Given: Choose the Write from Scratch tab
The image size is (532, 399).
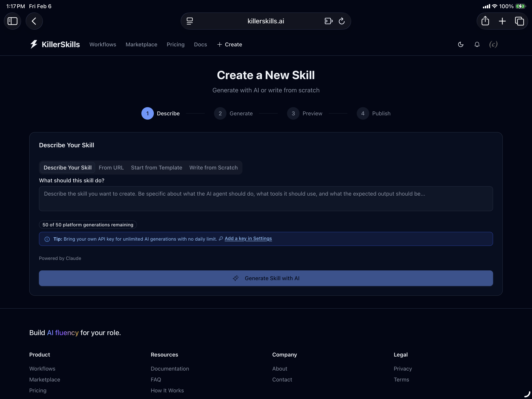Looking at the screenshot, I should 213,168.
